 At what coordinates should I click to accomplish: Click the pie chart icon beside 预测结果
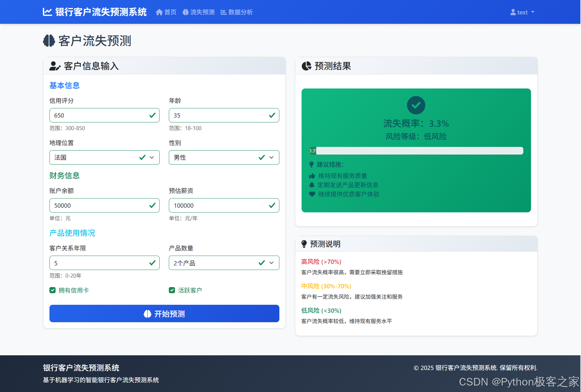pos(306,66)
